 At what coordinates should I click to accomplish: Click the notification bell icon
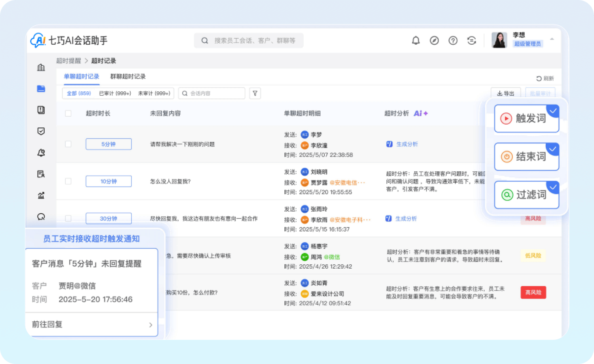click(x=416, y=40)
